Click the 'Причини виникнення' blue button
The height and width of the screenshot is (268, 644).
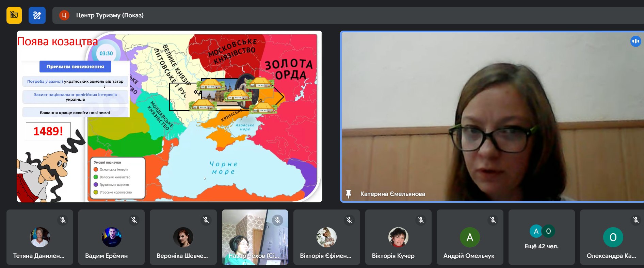75,67
